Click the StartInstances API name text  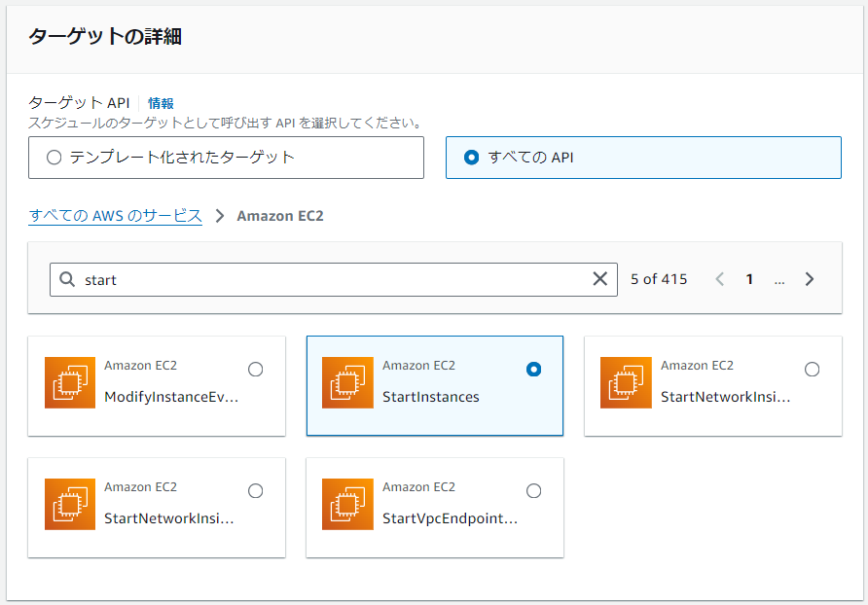[x=431, y=397]
